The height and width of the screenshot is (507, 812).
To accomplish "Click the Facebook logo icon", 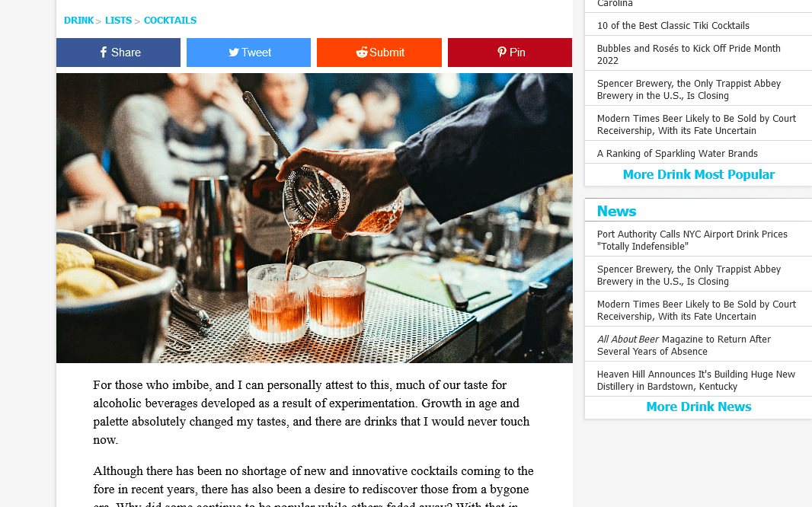I will [x=104, y=53].
